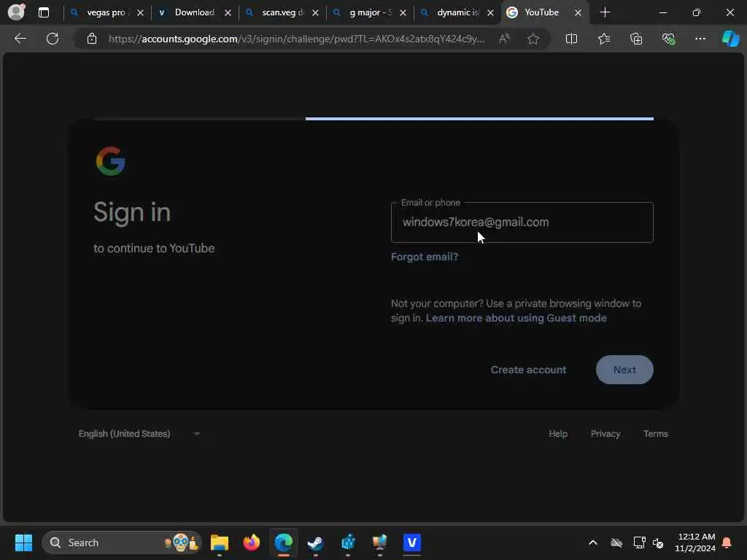Open the tab actions menu icon
747x560 pixels.
pos(43,12)
